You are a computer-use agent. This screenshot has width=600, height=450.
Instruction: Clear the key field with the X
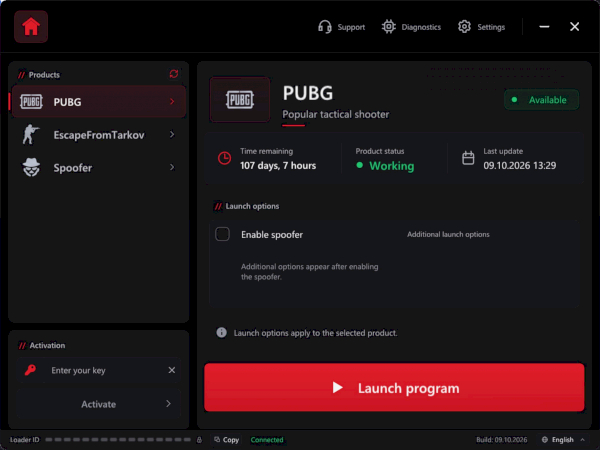[x=172, y=370]
